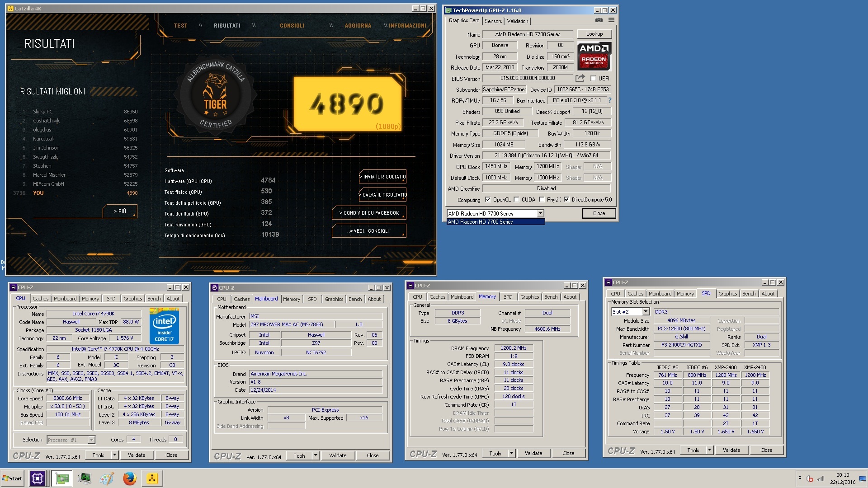The image size is (868, 488).
Task: Click the TechPowerUp GPU-Z title bar icon
Action: 448,10
